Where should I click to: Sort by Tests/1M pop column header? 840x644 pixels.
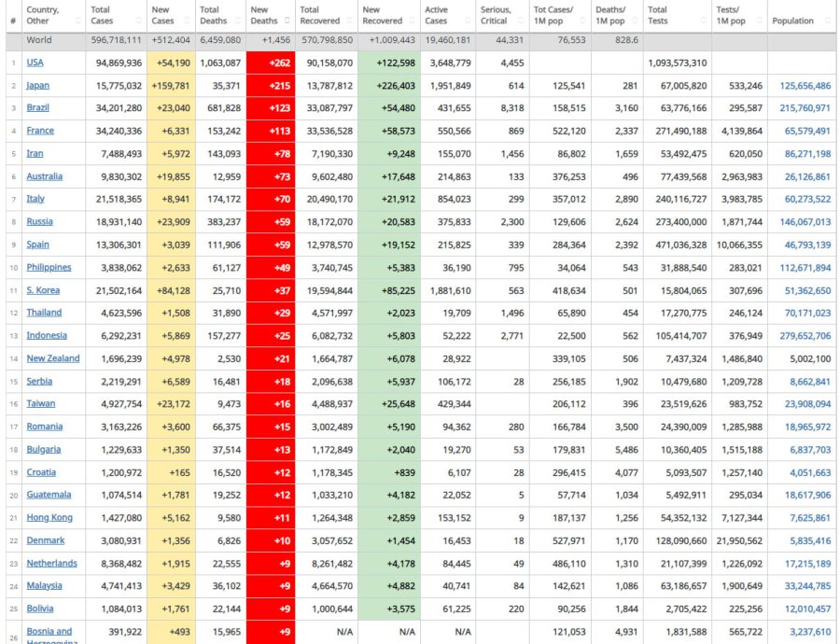[739, 16]
